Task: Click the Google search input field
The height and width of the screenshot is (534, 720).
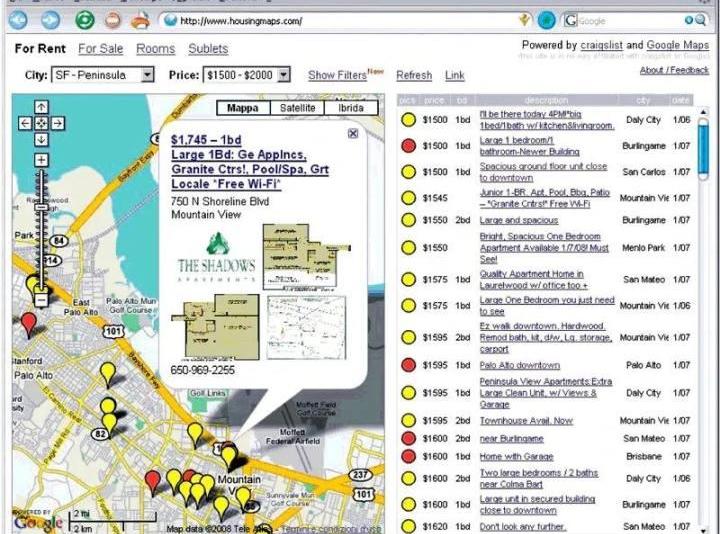Action: pos(629,21)
